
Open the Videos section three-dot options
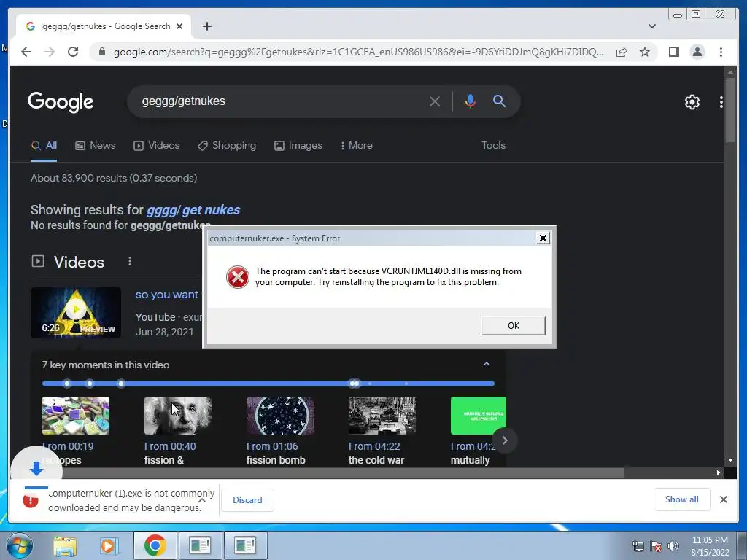tap(130, 262)
